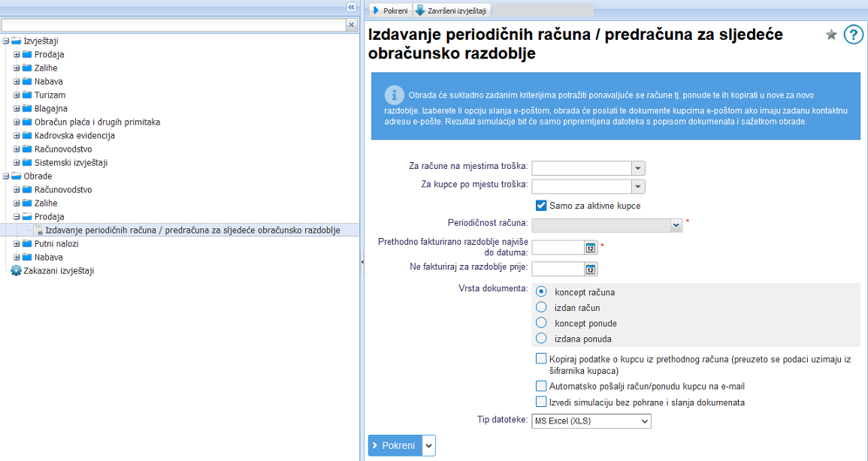Click the Obrade folder icon

[16, 176]
